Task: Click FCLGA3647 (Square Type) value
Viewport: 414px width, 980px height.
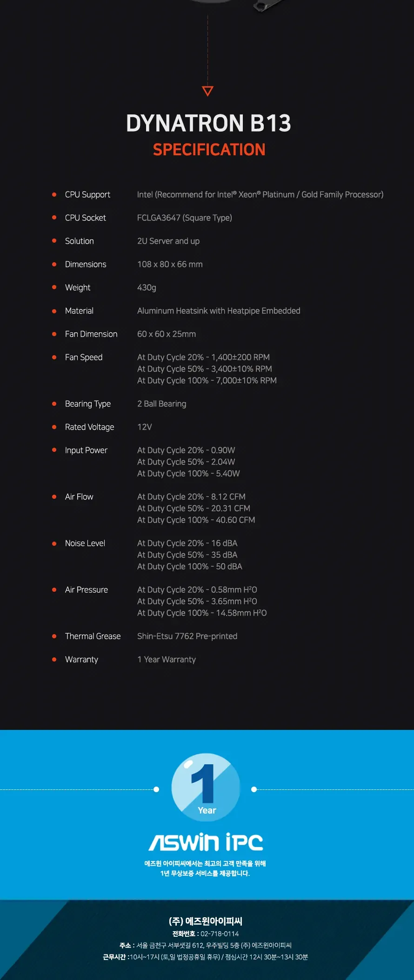Action: [185, 218]
